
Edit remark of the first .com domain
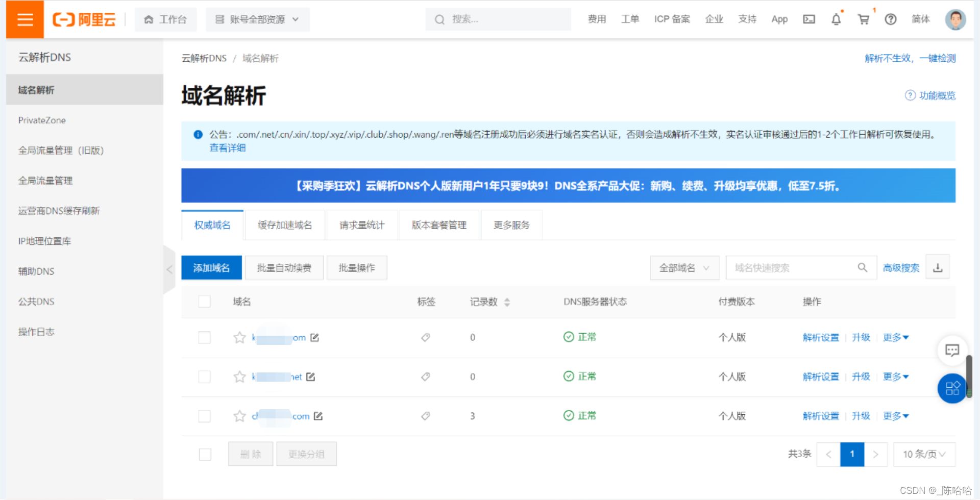(314, 337)
